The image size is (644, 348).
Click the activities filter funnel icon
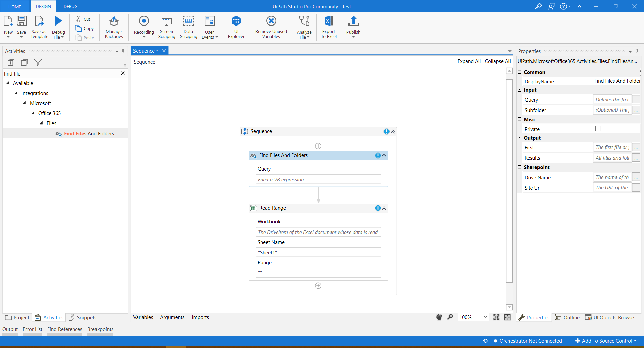38,62
